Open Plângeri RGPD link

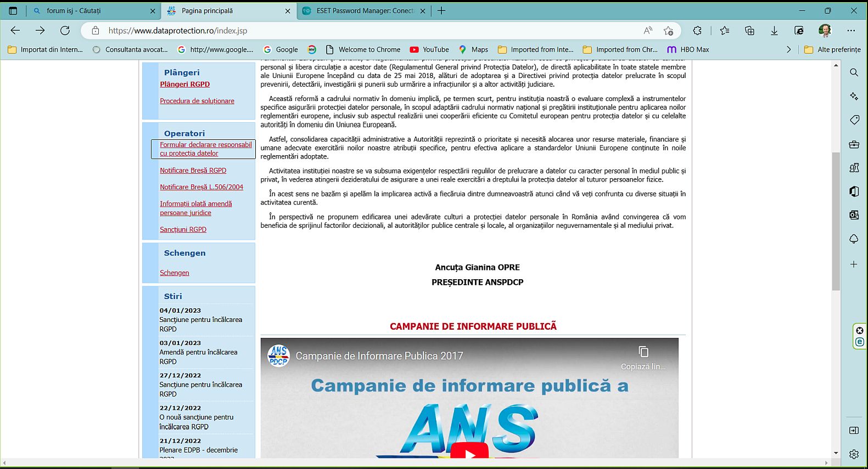click(x=184, y=84)
